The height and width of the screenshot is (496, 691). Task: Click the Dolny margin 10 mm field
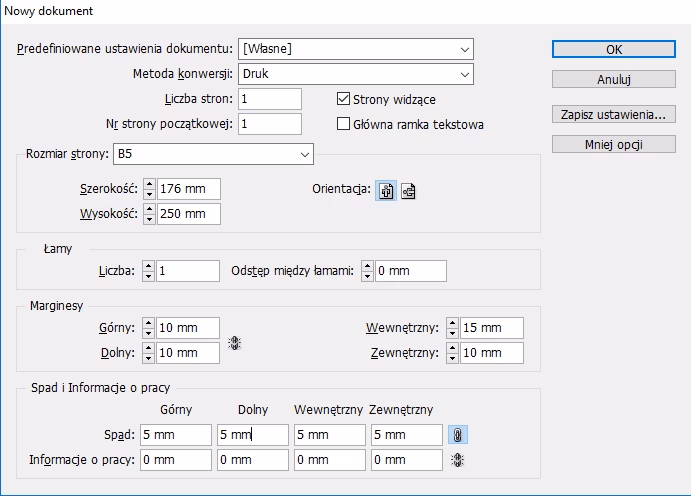(x=188, y=353)
